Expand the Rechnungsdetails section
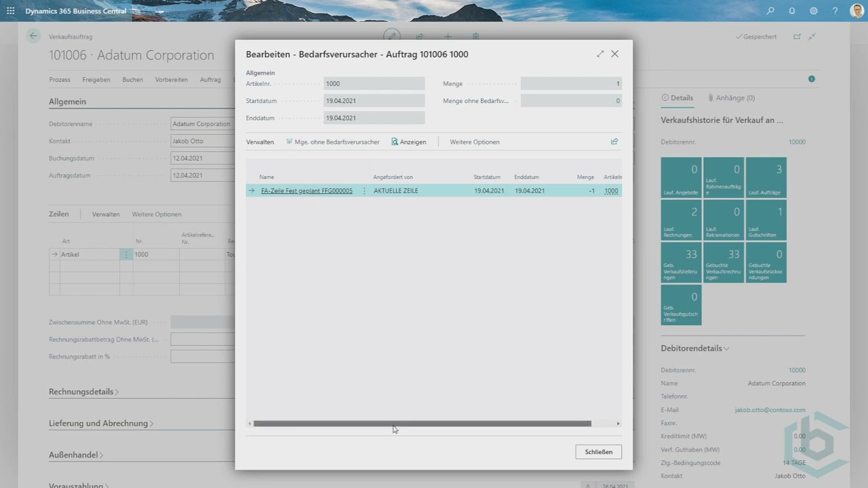 click(83, 392)
